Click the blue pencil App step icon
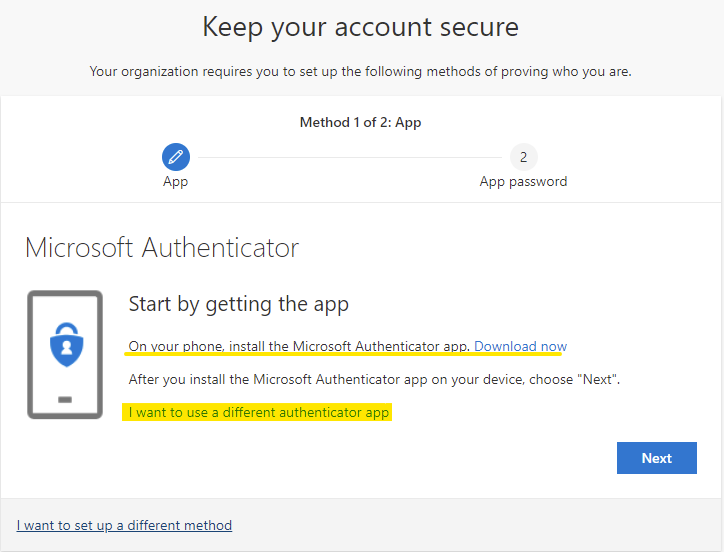 (175, 157)
